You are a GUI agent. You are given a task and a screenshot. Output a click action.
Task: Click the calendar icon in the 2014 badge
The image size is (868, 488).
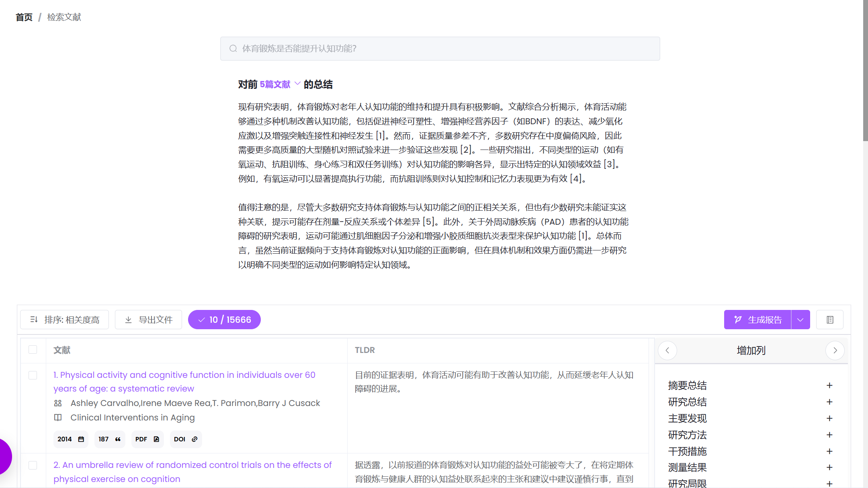[x=80, y=439]
